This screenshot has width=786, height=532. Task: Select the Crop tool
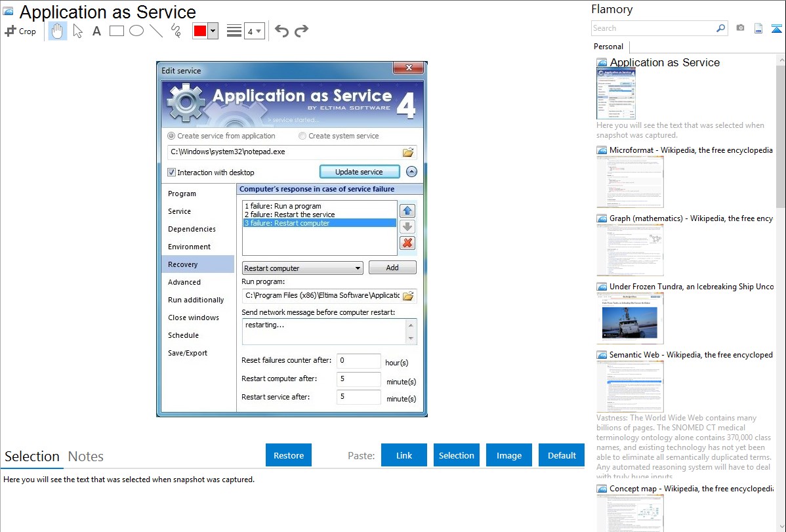[x=20, y=31]
